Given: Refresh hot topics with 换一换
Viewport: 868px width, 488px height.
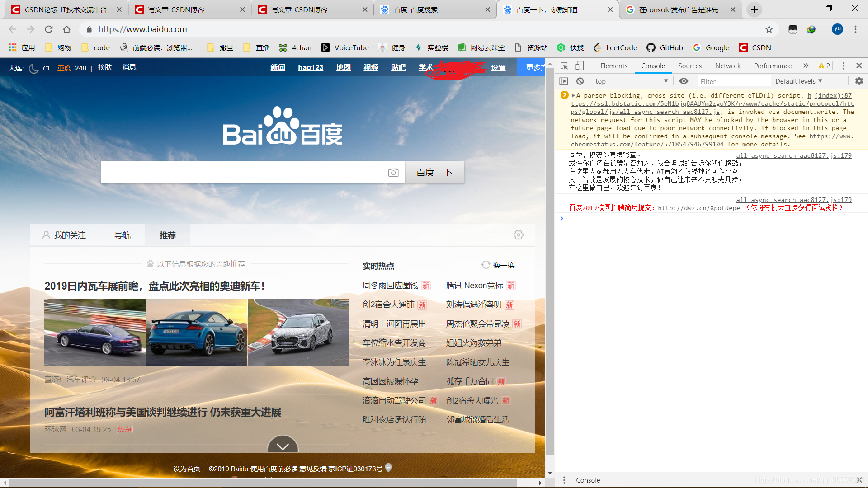Looking at the screenshot, I should (x=498, y=265).
